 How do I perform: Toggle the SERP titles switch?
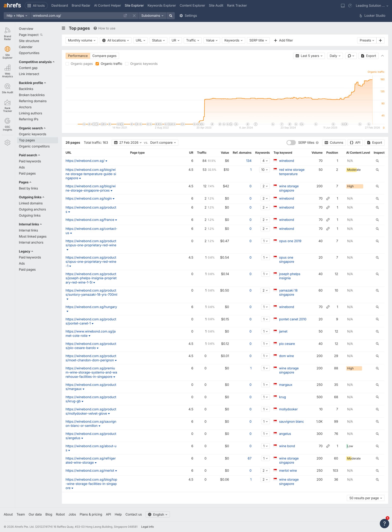[291, 142]
